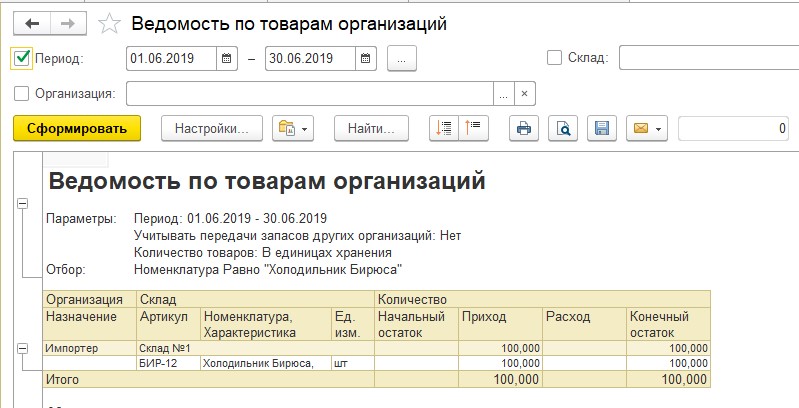
Task: Click into the Склад input field
Action: (709, 58)
